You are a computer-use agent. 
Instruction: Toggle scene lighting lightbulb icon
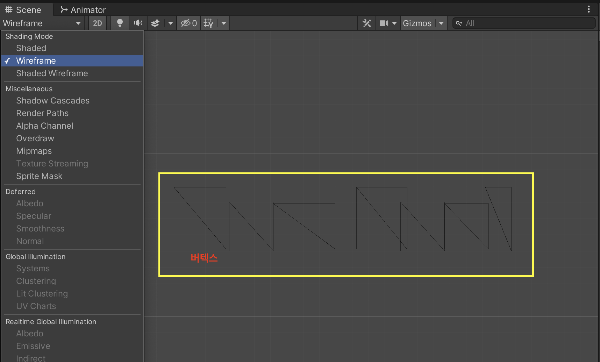(x=119, y=23)
